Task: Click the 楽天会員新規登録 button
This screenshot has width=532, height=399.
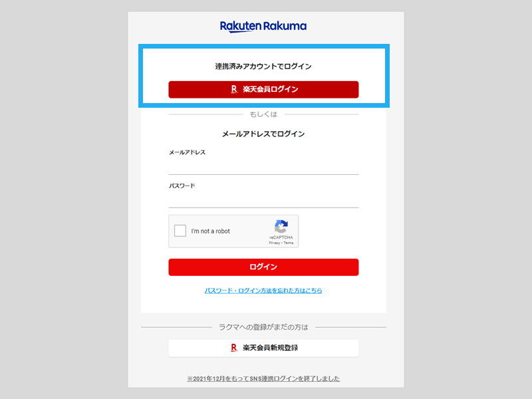Action: coord(263,348)
